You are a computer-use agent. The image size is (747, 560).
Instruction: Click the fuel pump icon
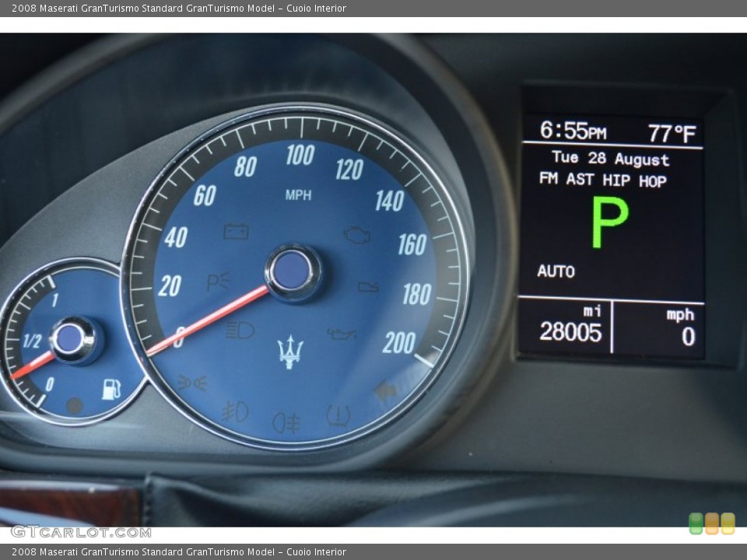click(111, 389)
